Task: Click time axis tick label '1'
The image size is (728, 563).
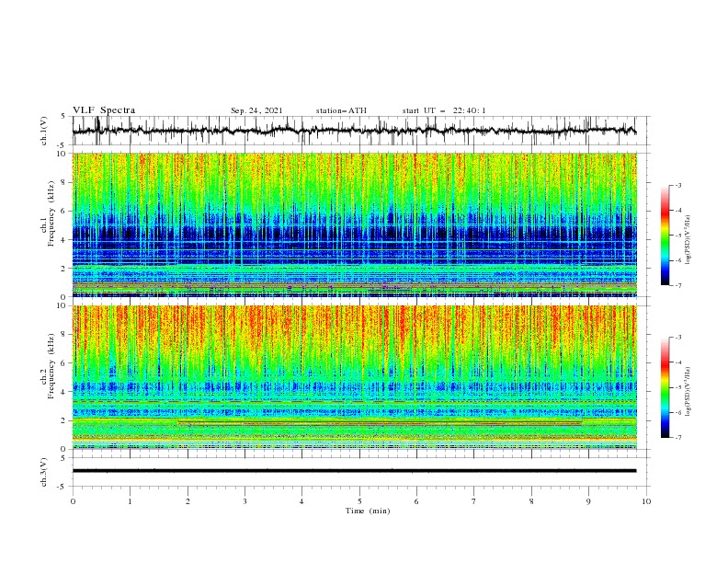Action: pos(130,501)
